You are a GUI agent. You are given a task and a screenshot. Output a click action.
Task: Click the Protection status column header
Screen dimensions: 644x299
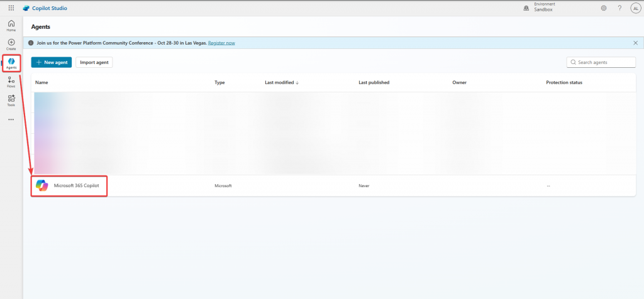pos(564,82)
